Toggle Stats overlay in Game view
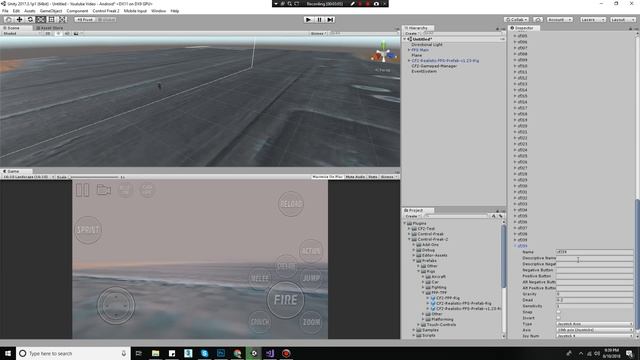 click(373, 177)
